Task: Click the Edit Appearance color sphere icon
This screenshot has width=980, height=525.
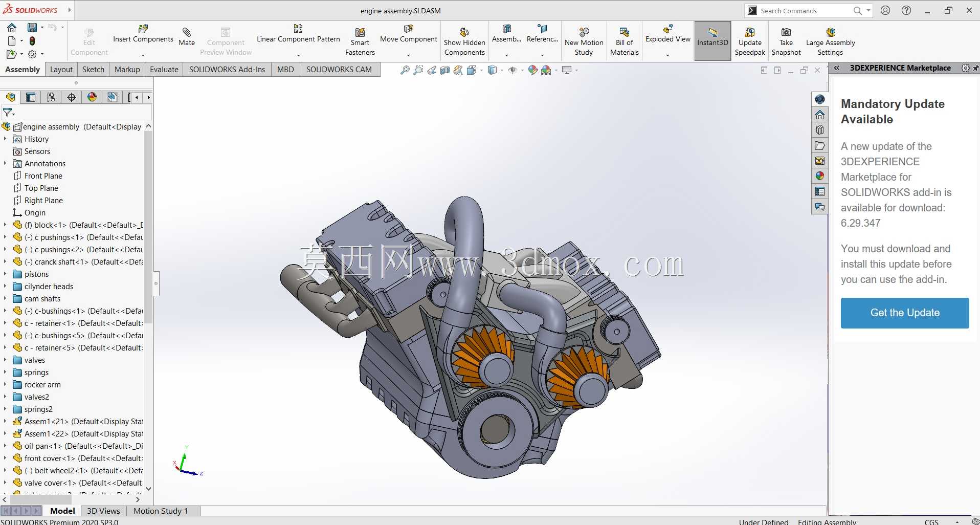Action: coord(533,70)
